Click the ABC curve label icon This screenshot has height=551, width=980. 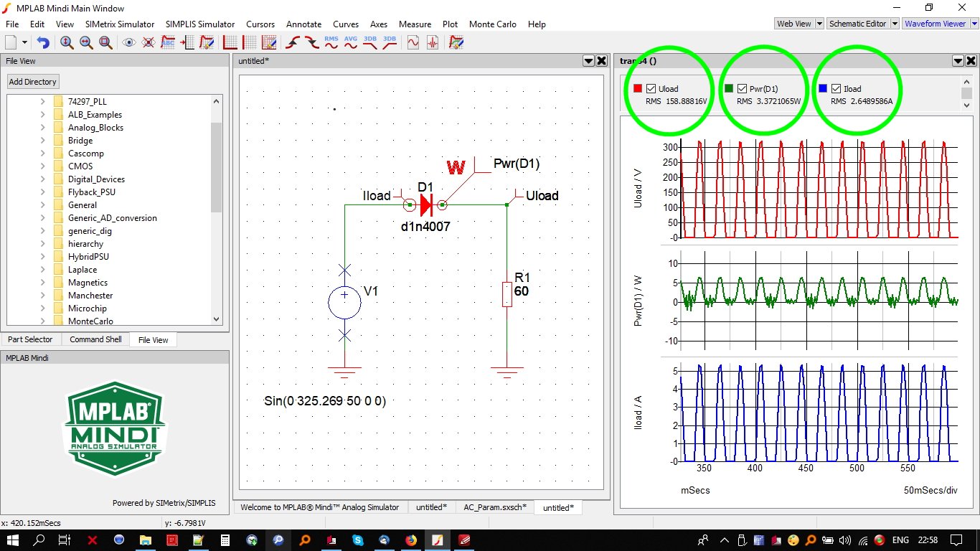(168, 43)
